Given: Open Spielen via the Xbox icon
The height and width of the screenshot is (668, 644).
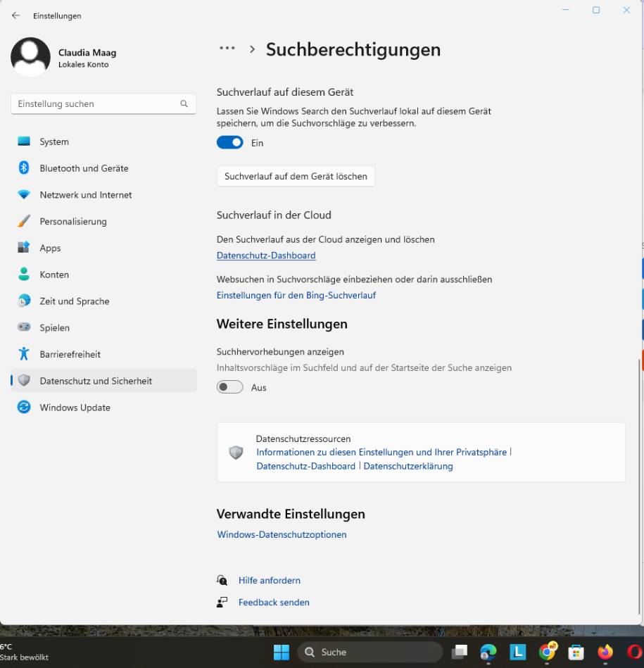Looking at the screenshot, I should (x=25, y=327).
